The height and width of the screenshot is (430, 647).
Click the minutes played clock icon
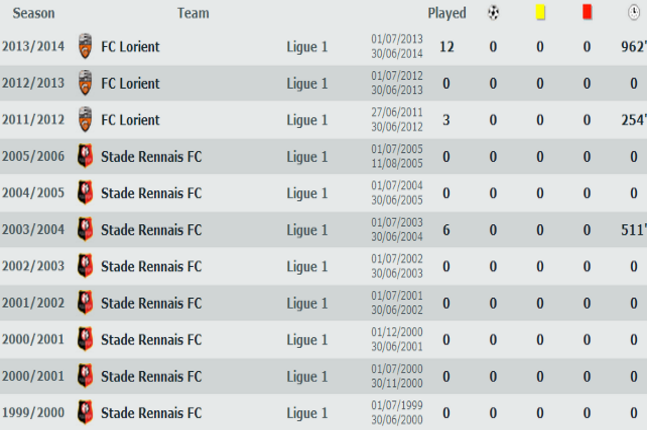click(634, 13)
